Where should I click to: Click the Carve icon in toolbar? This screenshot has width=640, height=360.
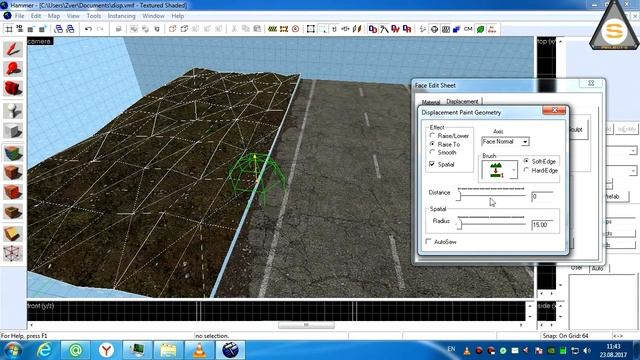click(x=119, y=29)
